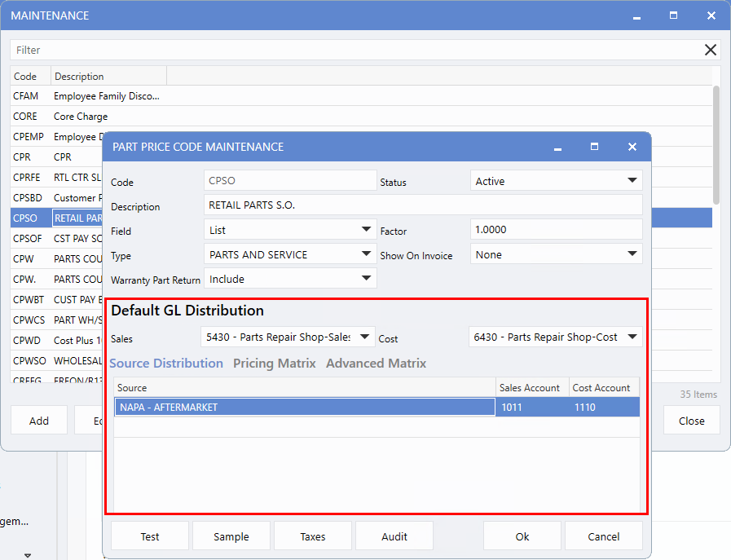The width and height of the screenshot is (731, 560).
Task: Select the CPWCS row in the list
Action: 56,320
